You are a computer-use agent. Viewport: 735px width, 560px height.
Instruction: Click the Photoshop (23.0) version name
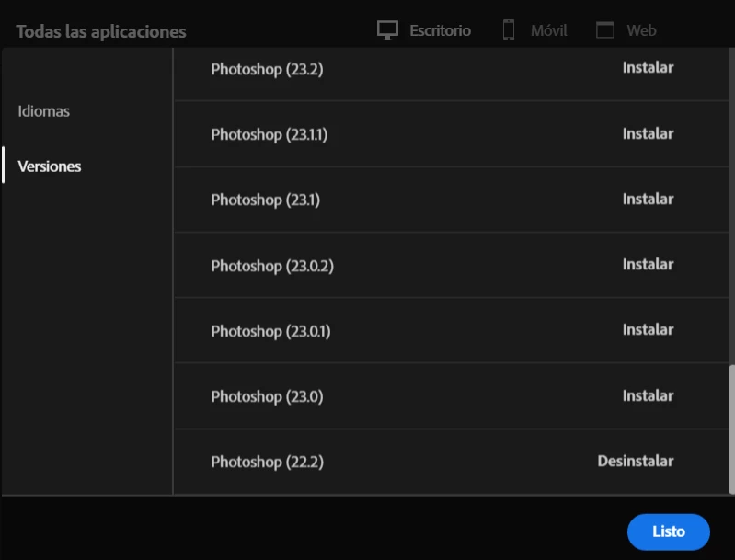267,396
